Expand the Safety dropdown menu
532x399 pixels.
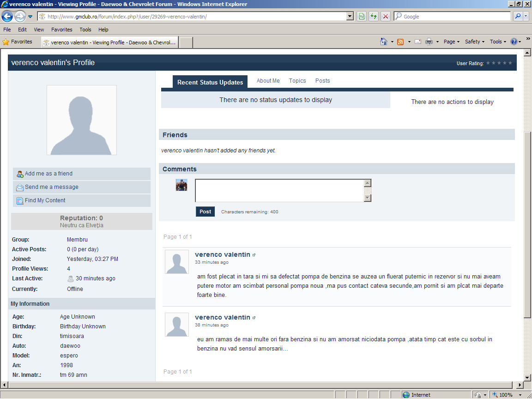[x=474, y=42]
